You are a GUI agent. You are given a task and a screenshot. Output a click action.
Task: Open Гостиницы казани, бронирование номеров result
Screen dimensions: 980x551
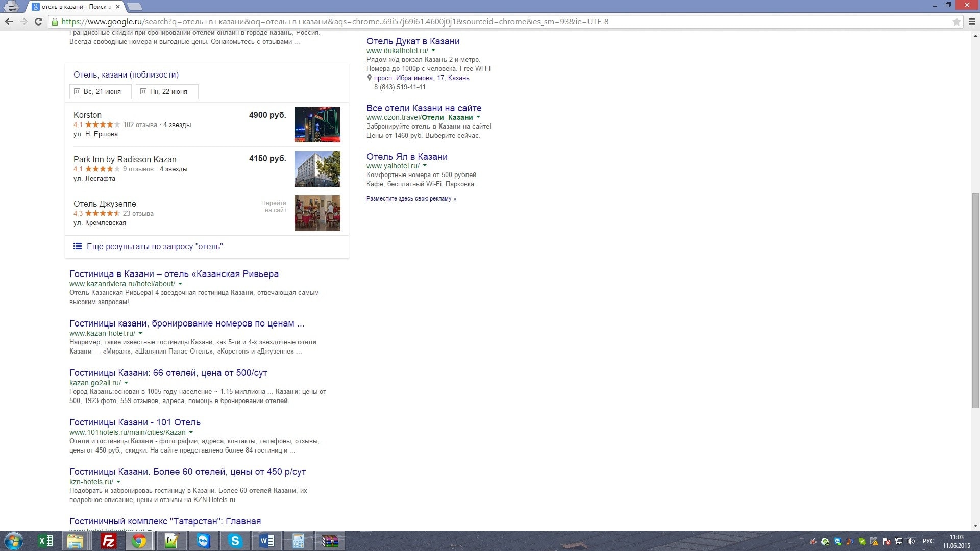coord(187,323)
